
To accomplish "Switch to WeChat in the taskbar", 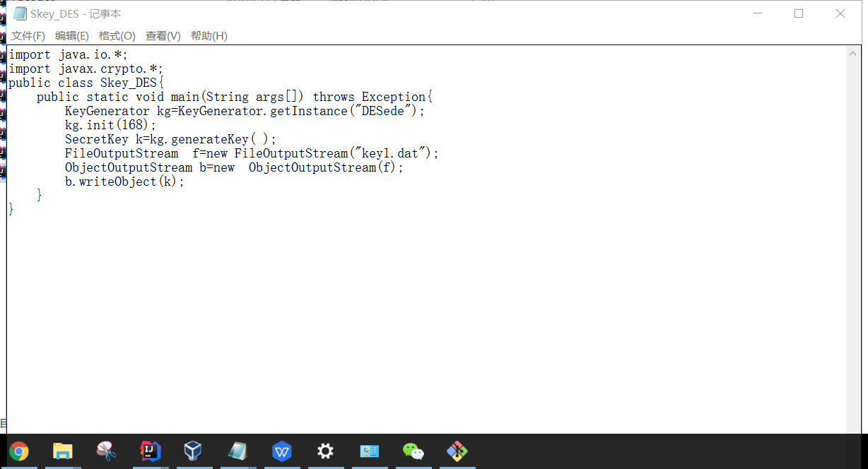I will 414,451.
